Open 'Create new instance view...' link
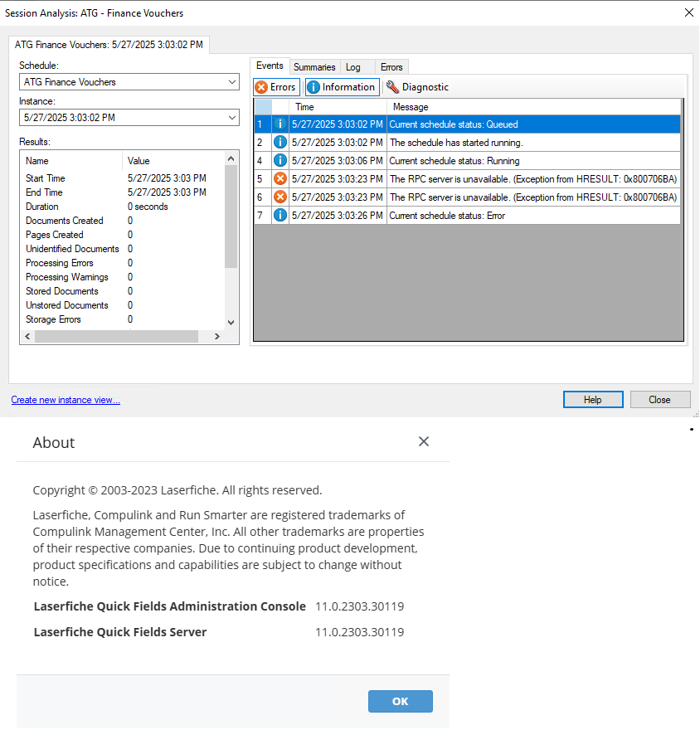 tap(66, 400)
